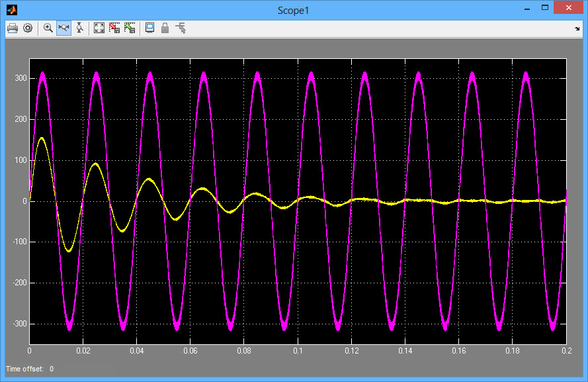Toggle the floating scope icon
The width and height of the screenshot is (588, 382).
click(x=149, y=28)
